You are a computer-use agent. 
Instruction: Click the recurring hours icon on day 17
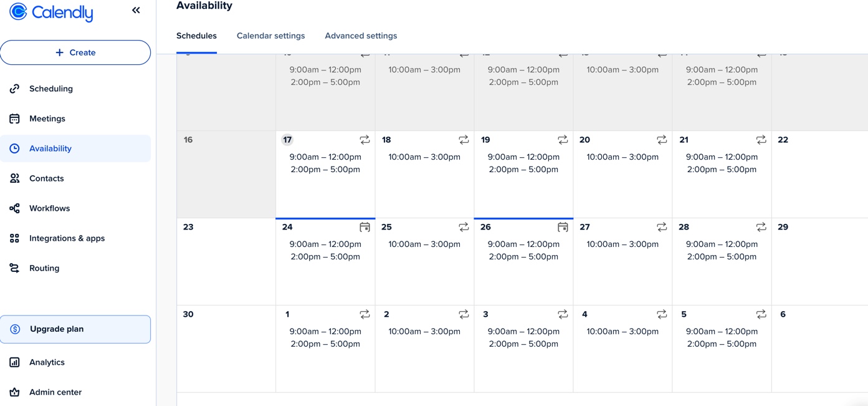(x=365, y=140)
